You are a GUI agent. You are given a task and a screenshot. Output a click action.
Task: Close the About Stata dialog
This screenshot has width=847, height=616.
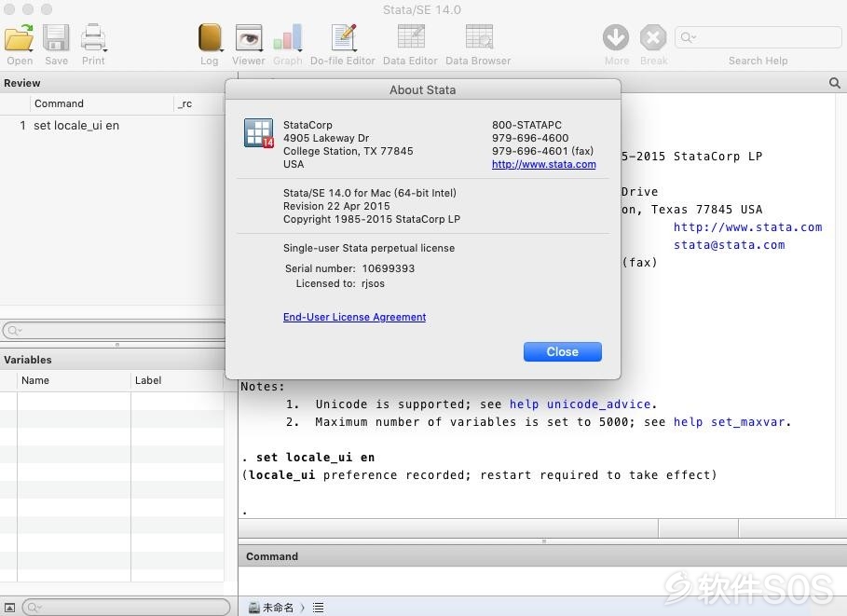coord(562,351)
